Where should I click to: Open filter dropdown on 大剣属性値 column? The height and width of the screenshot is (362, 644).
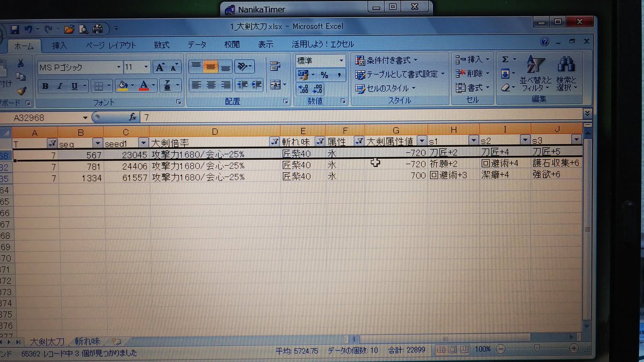[421, 141]
